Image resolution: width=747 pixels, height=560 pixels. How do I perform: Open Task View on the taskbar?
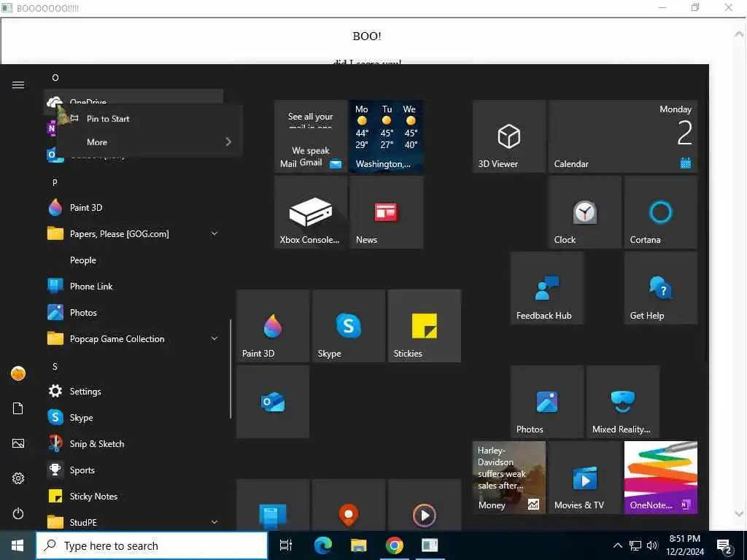click(285, 545)
